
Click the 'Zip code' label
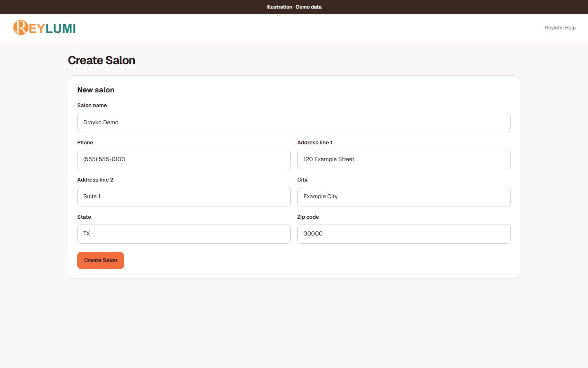(x=308, y=217)
